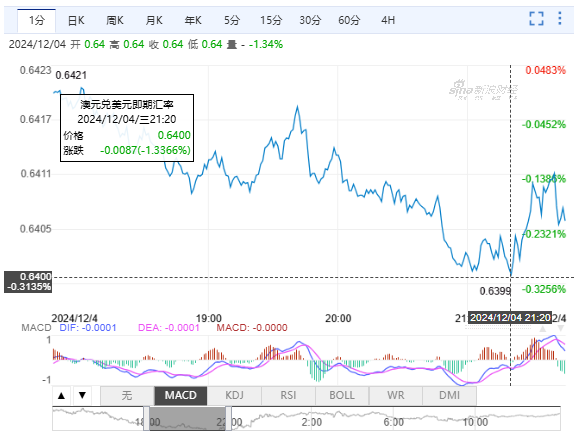Click the 0.6421 high price label

[71, 75]
